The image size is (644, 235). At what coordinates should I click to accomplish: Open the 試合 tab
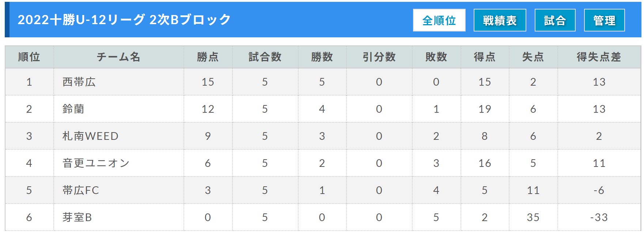[x=555, y=20]
